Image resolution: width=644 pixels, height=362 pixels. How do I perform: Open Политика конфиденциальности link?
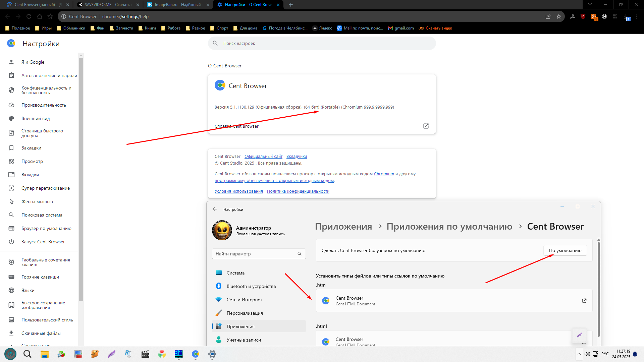298,191
